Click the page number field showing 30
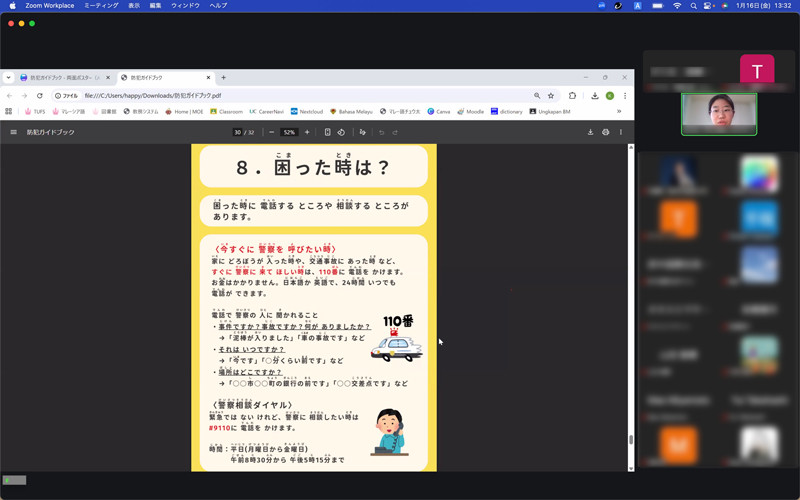 coord(238,132)
